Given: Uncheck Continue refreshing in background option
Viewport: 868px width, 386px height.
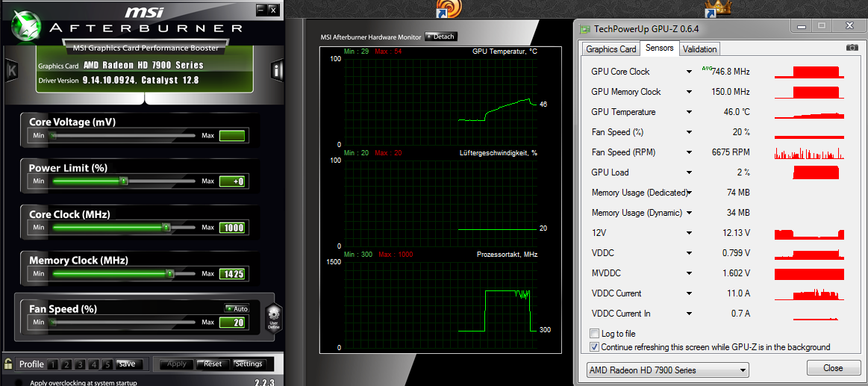Looking at the screenshot, I should (x=595, y=347).
